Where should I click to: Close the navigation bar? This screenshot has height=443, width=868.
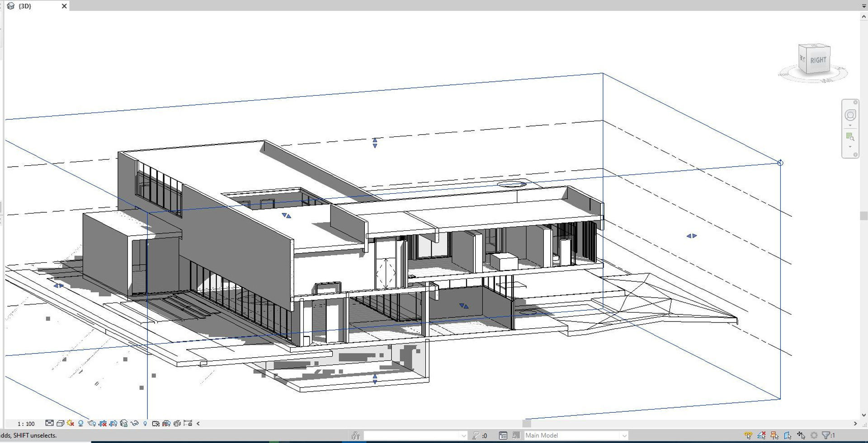(855, 103)
